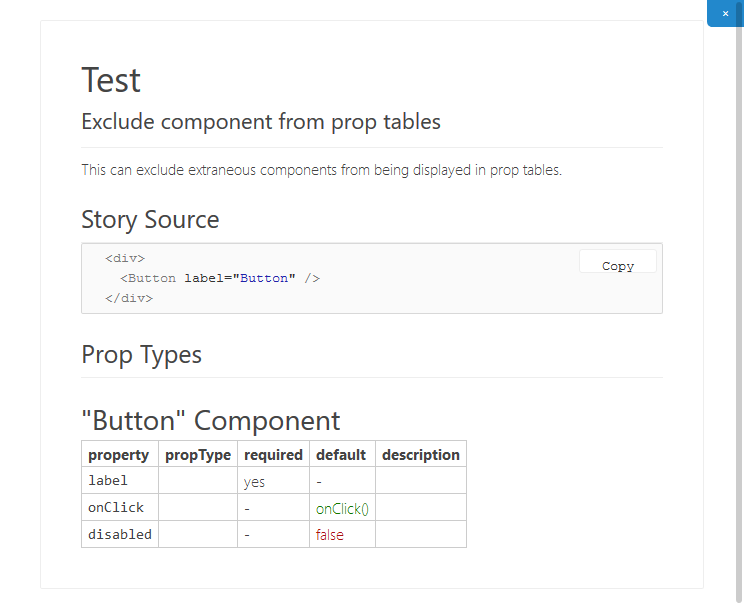Select the 'Test' heading
Image resolution: width=744 pixels, height=609 pixels.
(x=111, y=80)
